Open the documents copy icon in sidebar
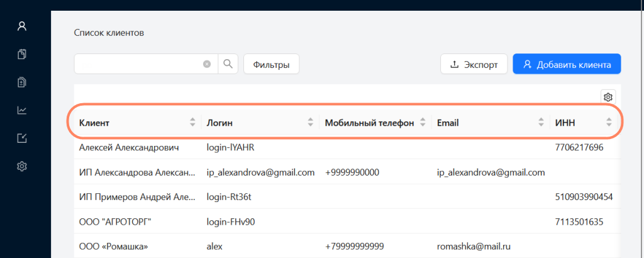The height and width of the screenshot is (258, 644). (x=22, y=55)
